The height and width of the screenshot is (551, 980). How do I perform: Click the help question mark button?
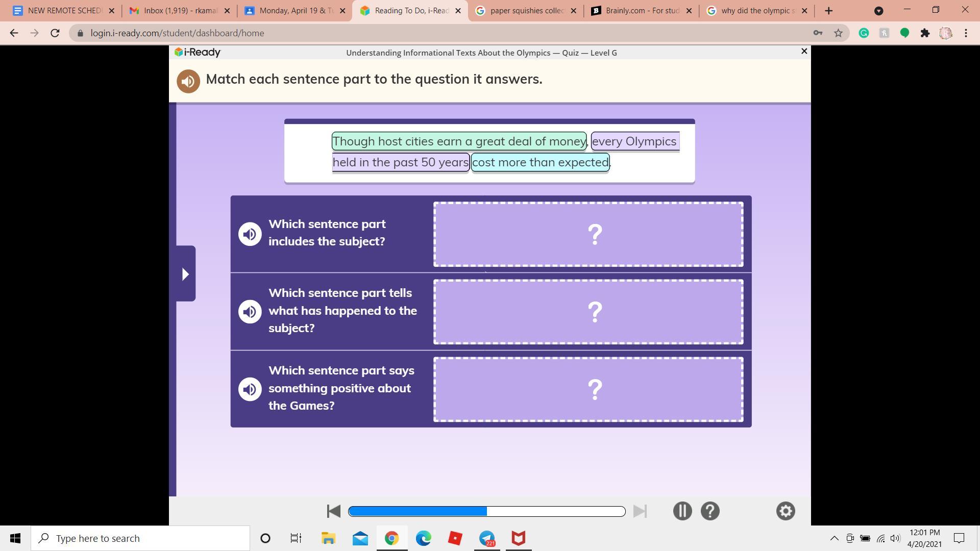tap(710, 511)
